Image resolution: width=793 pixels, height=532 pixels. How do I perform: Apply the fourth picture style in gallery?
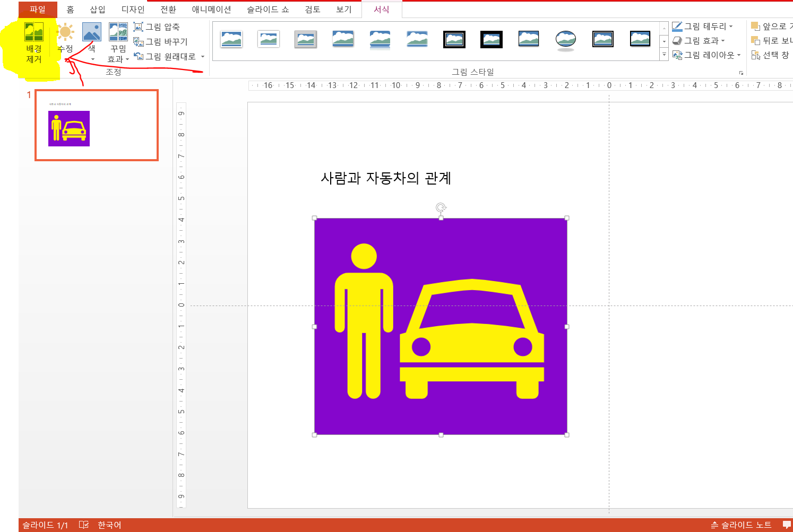343,39
